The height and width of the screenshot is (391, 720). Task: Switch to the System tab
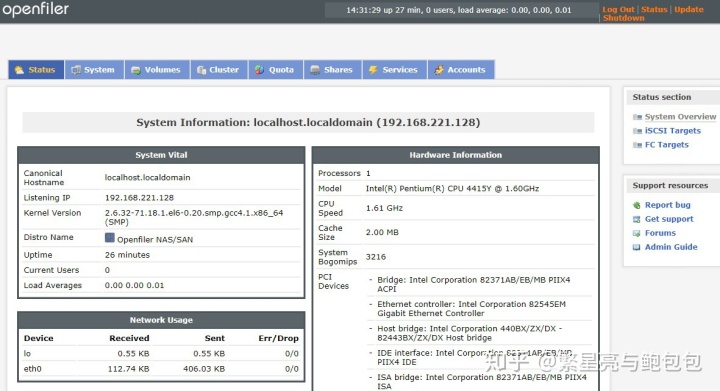pos(94,70)
